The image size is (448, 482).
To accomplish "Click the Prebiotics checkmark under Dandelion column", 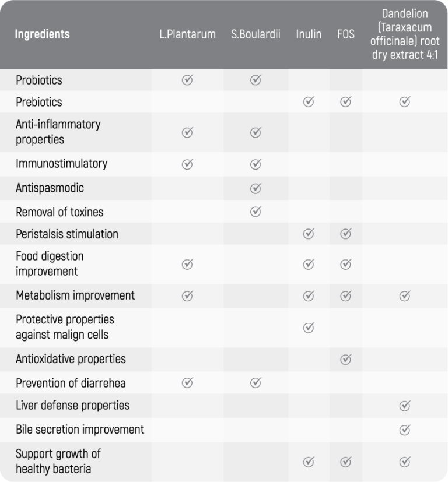I will pyautogui.click(x=404, y=102).
